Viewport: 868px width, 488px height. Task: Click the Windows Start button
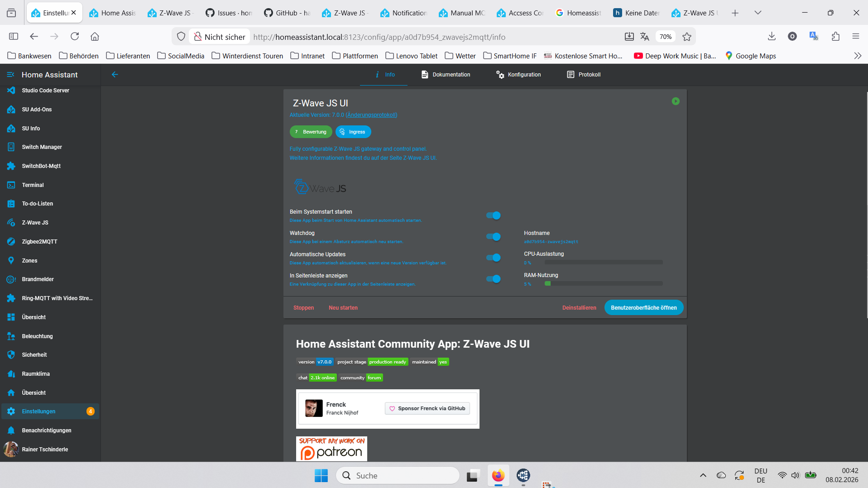tap(321, 475)
